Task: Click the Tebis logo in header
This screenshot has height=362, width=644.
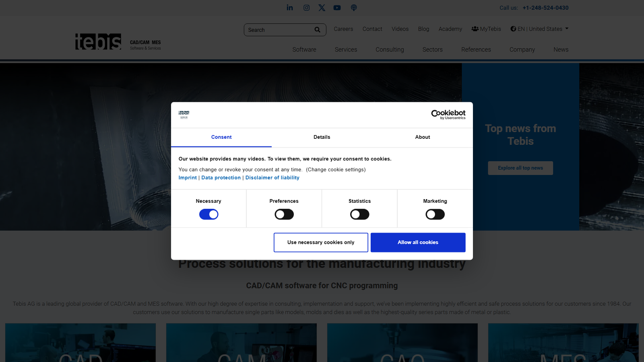Action: pos(98,42)
